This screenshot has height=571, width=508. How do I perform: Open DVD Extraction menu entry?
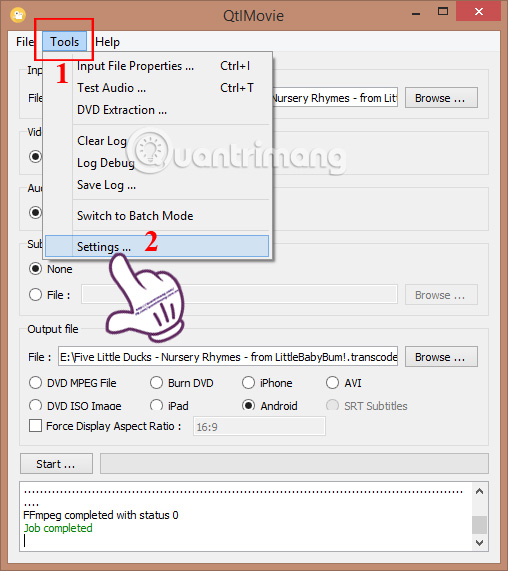click(x=157, y=110)
